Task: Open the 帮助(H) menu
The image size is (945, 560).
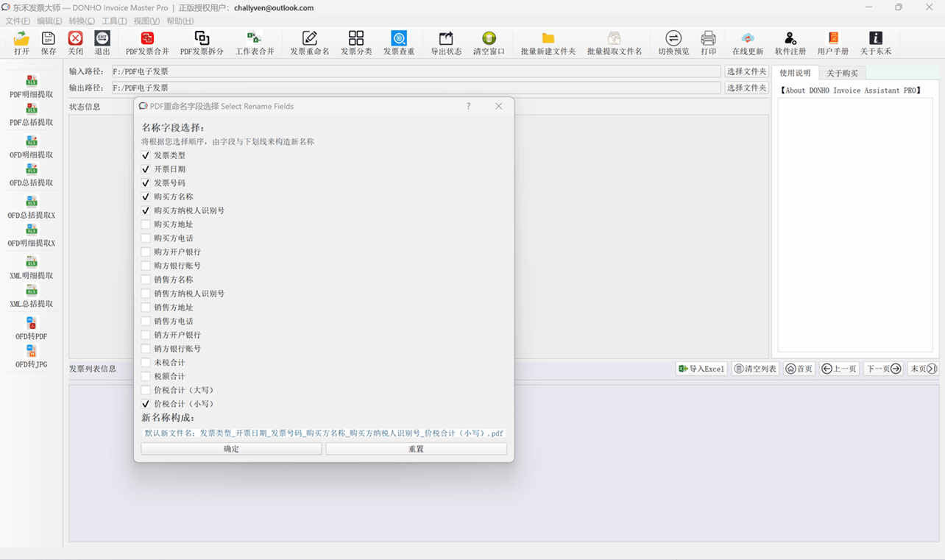Action: (180, 21)
